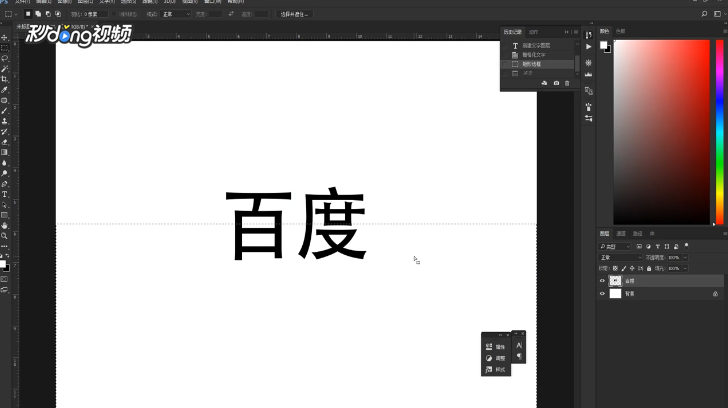Select the Eraser tool
728x408 pixels.
point(5,142)
